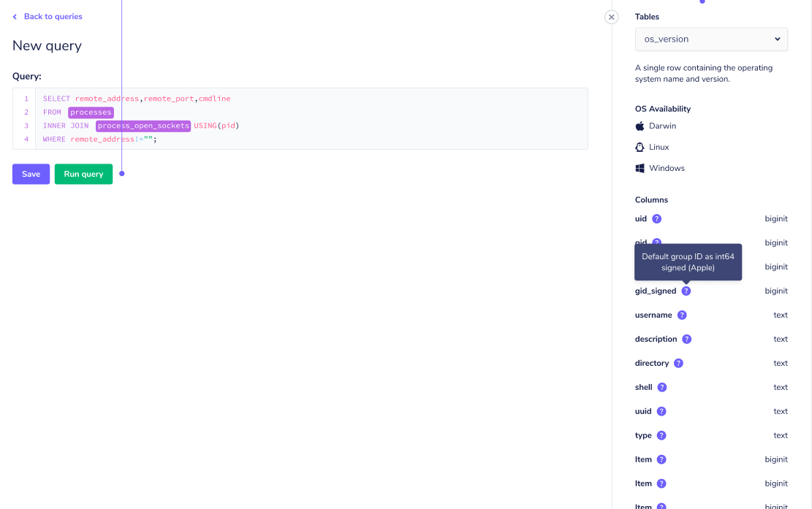Click line number 2 in the editor gutter
Viewport: 812px width, 509px height.
pos(26,112)
